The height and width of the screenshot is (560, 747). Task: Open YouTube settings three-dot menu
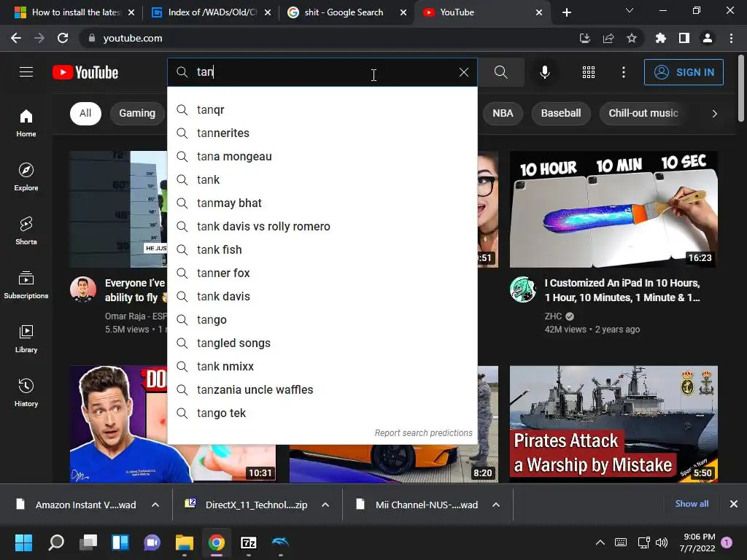[x=624, y=72]
